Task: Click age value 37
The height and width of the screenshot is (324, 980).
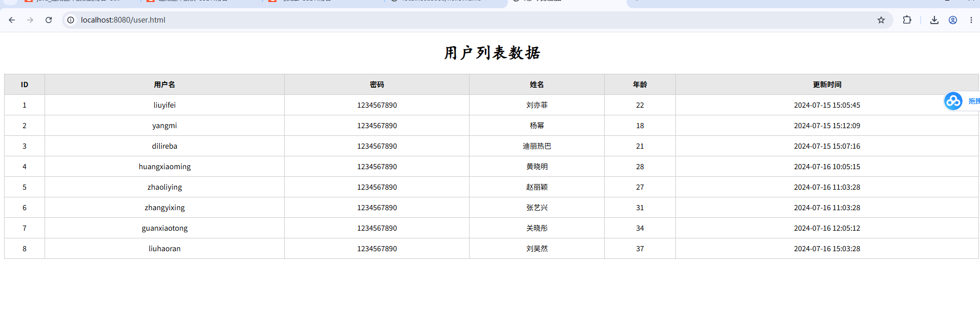Action: click(640, 249)
